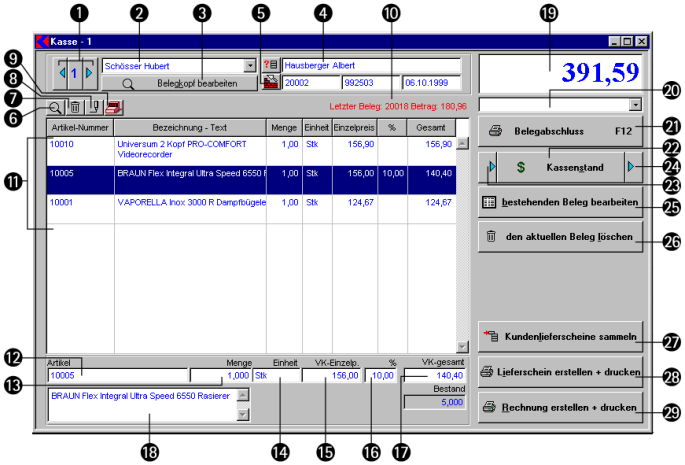The width and height of the screenshot is (685, 465).
Task: Click the Belegabschluss F12 button
Action: coord(560,130)
